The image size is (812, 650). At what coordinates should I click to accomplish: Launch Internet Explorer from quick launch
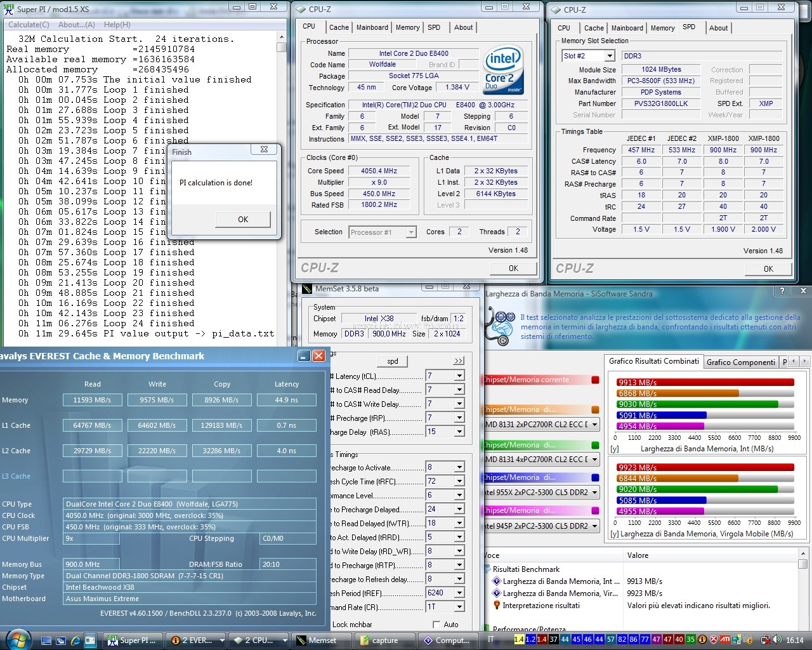(75, 640)
